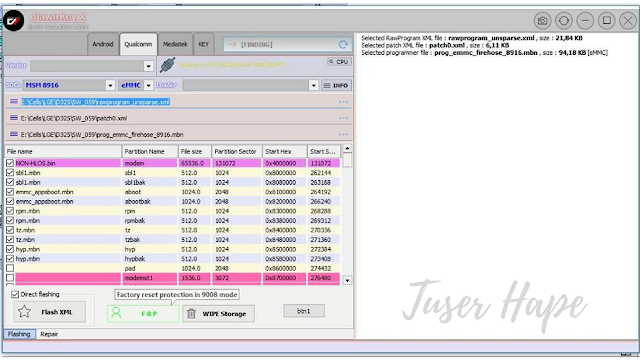Expand the Vendor dropdown list

point(149,66)
